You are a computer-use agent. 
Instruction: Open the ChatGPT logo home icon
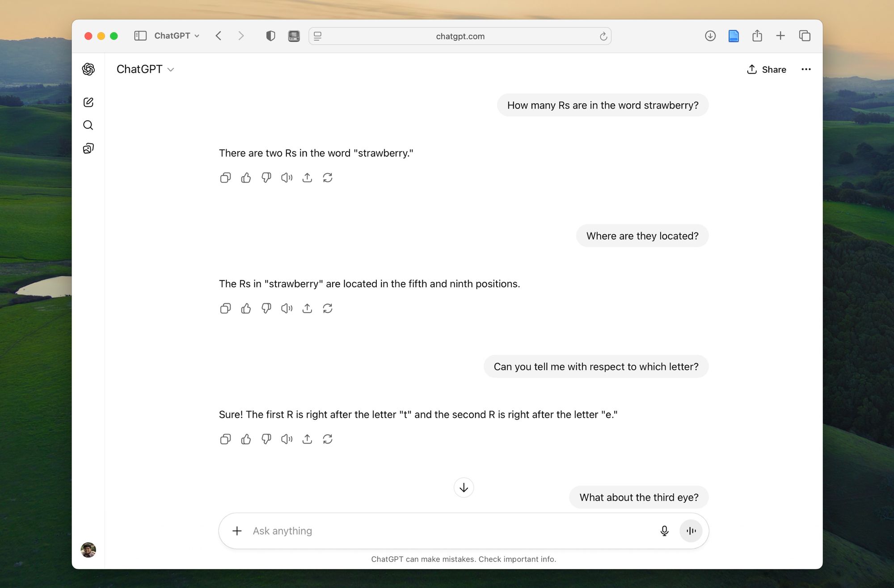(89, 69)
